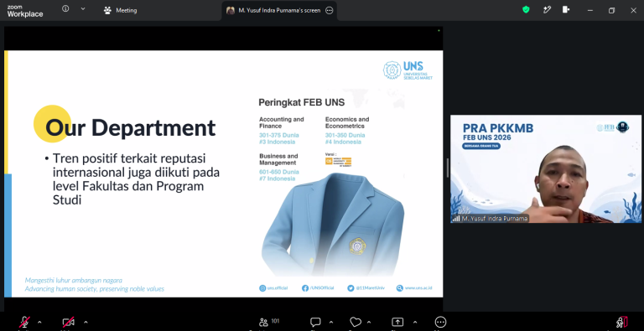Open ellipsis options on shared screen tab

click(329, 11)
